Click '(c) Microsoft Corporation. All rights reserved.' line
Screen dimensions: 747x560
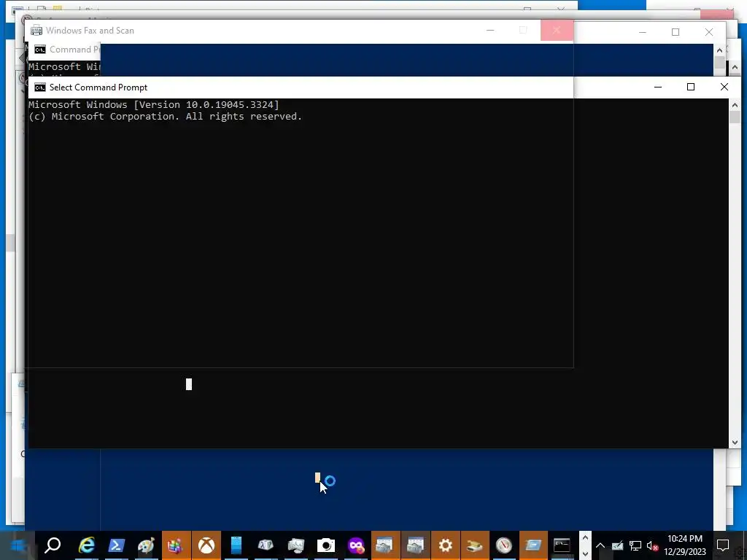coord(166,117)
